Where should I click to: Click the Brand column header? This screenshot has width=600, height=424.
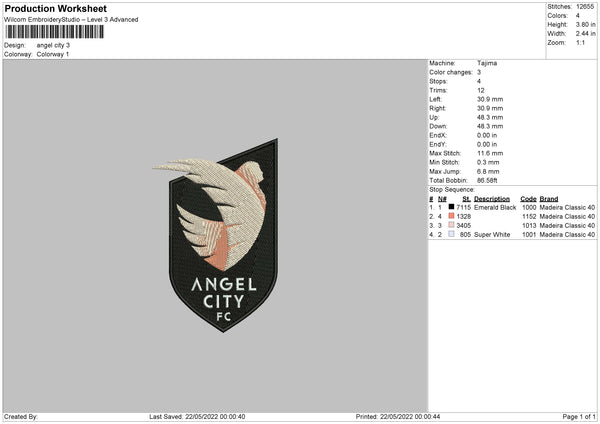point(549,199)
